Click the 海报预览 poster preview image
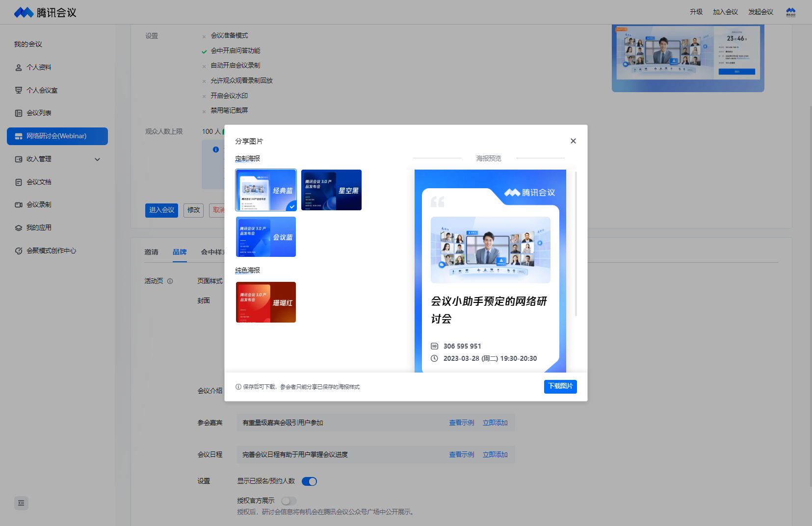 [490, 271]
